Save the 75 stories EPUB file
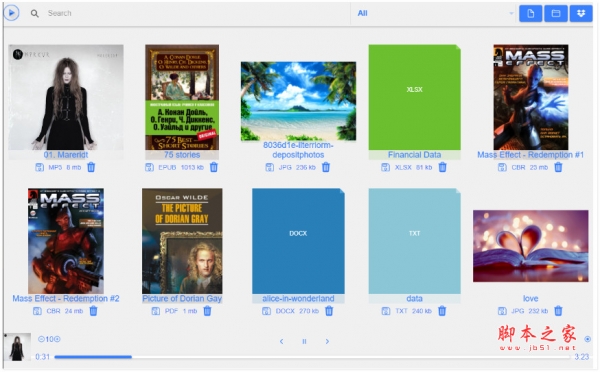This screenshot has height=372, width=600. point(149,167)
